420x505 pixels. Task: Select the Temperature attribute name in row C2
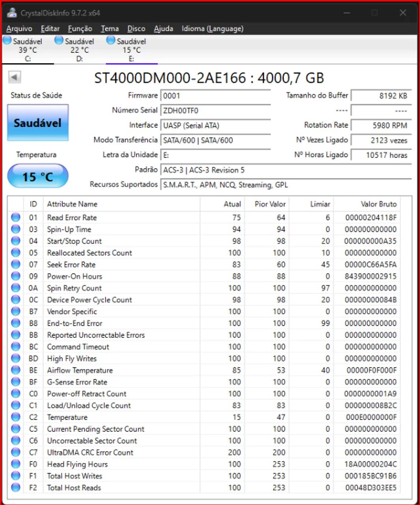point(67,417)
